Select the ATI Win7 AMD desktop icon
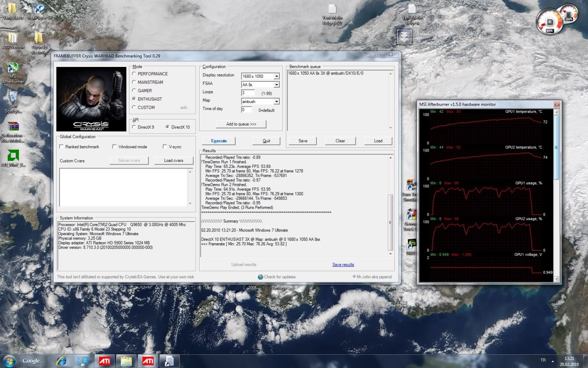The height and width of the screenshot is (368, 588). [13, 158]
